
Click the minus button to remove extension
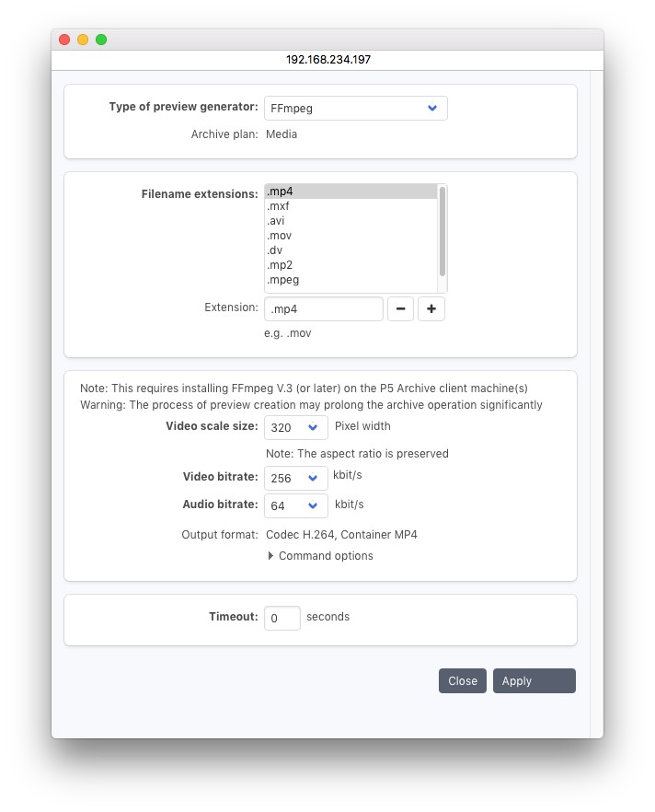[400, 309]
